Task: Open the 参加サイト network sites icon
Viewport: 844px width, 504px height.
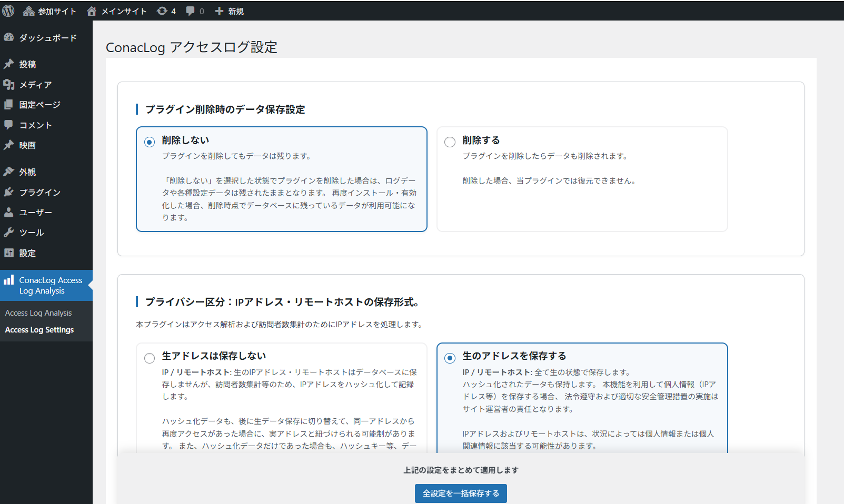Action: 29,11
